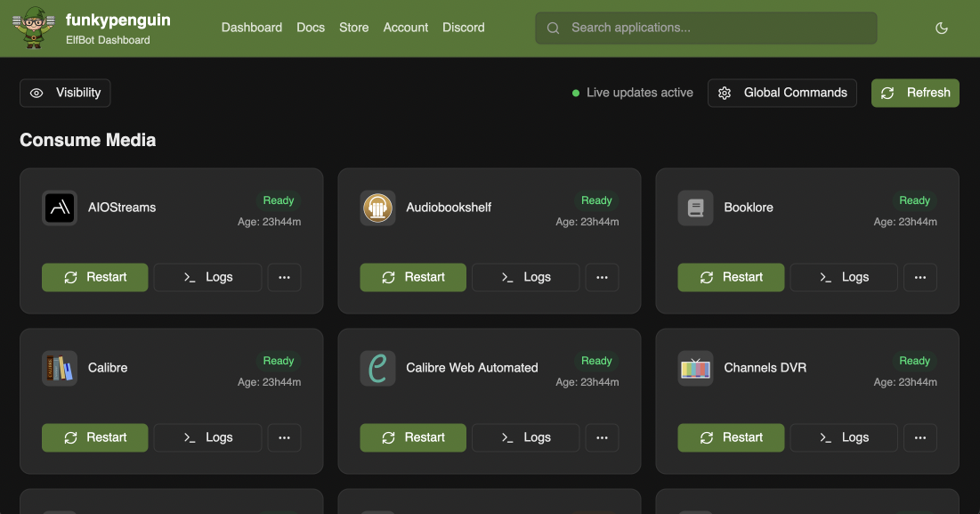The height and width of the screenshot is (514, 980).
Task: View Calibre Web Automated logs
Action: (526, 437)
